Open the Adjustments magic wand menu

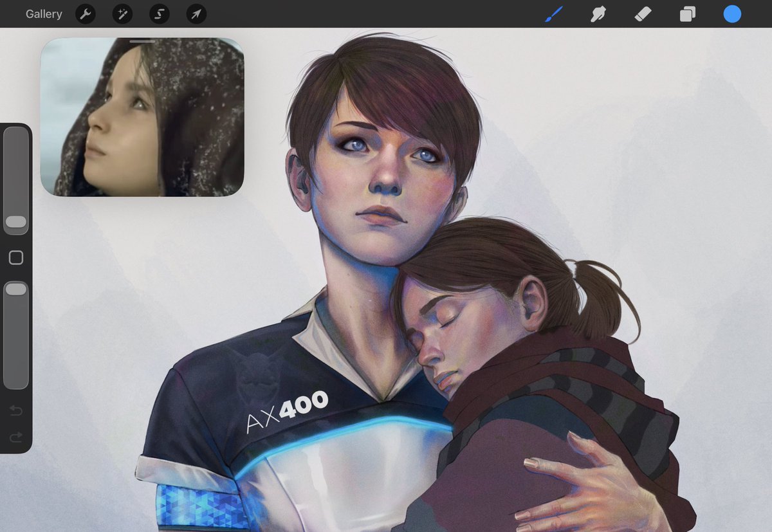tap(122, 14)
